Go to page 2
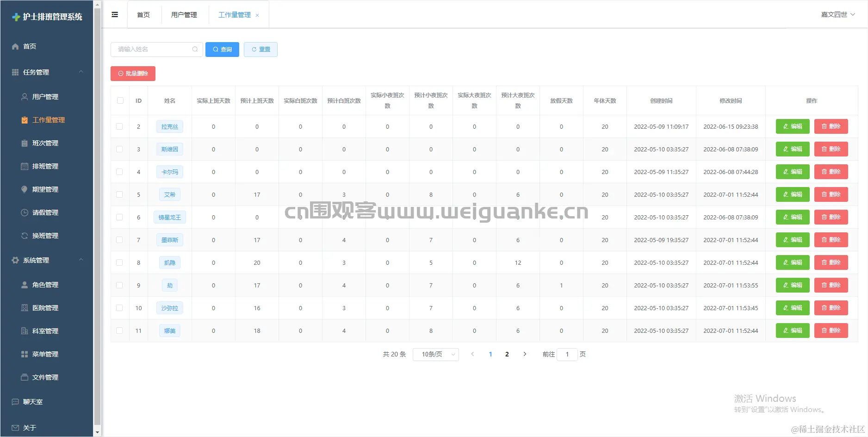 pos(507,354)
